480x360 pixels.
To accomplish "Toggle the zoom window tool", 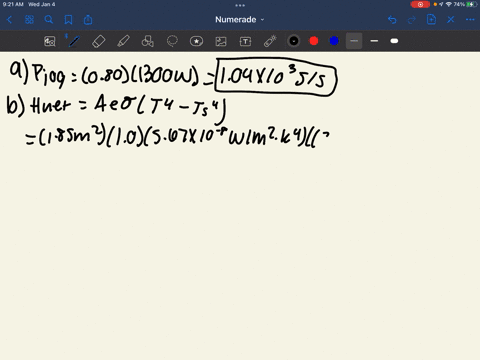I will tap(50, 41).
